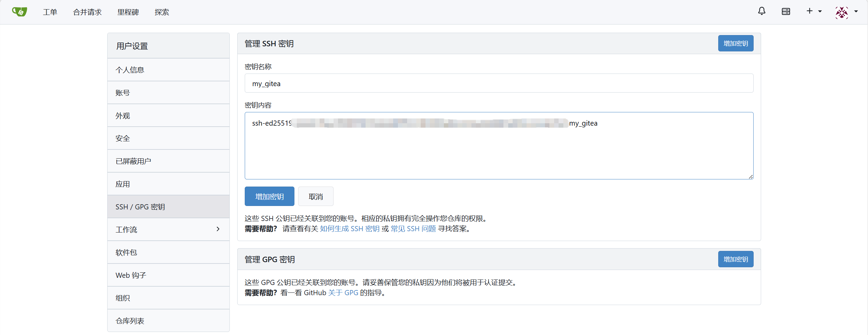Click the server list icon in navbar
The height and width of the screenshot is (335, 868).
(x=786, y=12)
